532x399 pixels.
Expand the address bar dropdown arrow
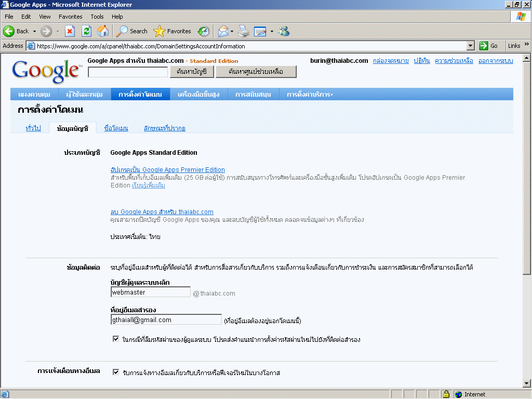(x=472, y=46)
